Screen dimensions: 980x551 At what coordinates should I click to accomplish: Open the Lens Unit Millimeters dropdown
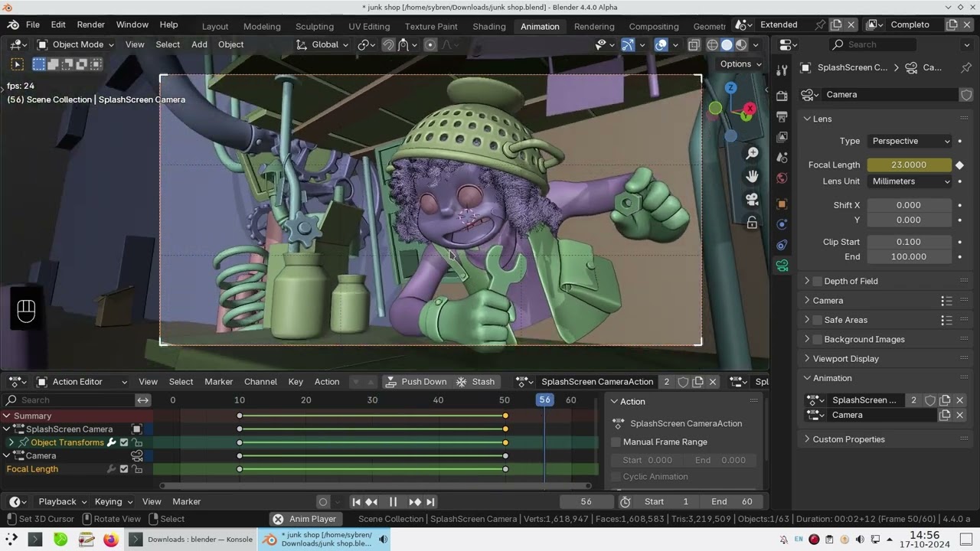(910, 181)
